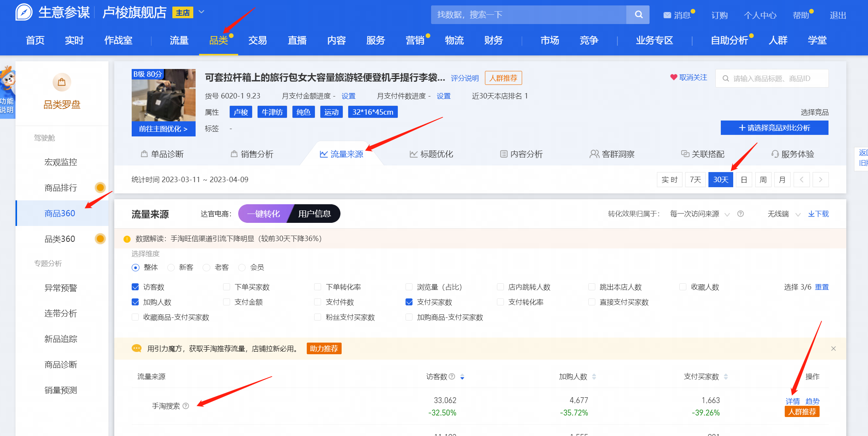Dismiss the 引力魔方 banner with X
868x436 pixels.
(x=833, y=348)
